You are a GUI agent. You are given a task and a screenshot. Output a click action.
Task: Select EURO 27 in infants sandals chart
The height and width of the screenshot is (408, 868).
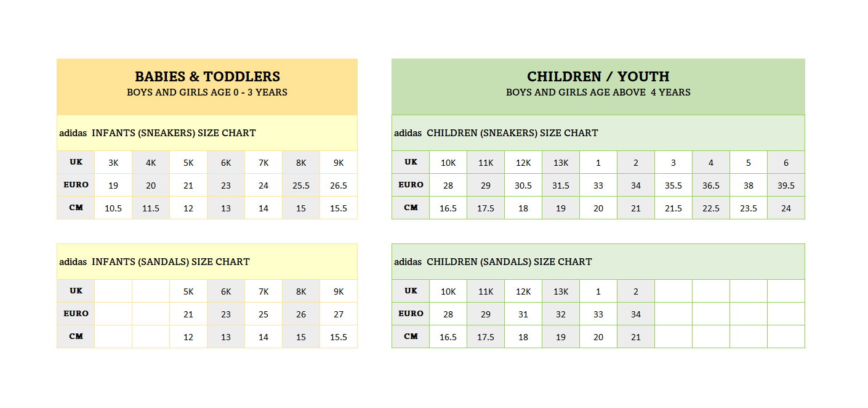tap(339, 314)
